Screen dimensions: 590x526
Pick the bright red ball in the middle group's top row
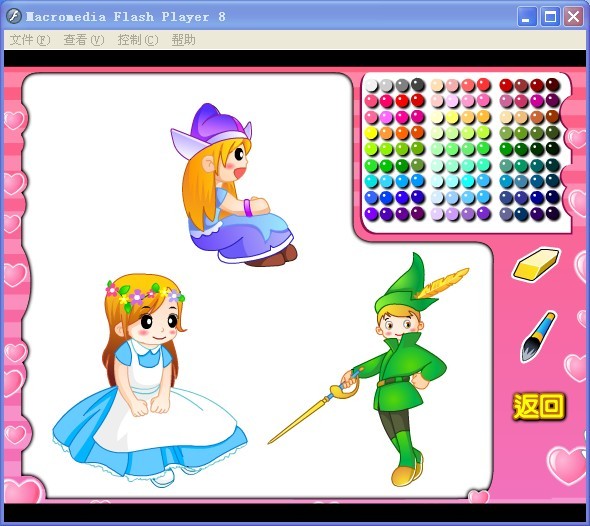(x=484, y=84)
